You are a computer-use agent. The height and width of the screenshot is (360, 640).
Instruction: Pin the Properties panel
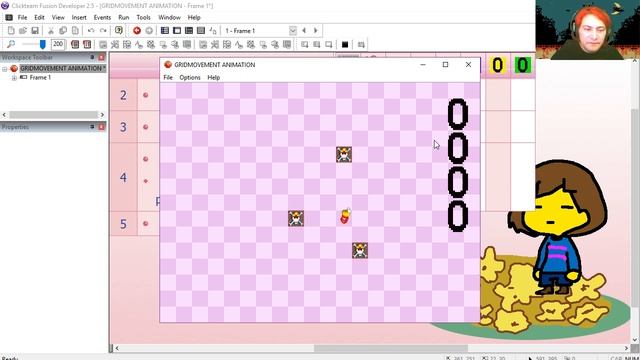[92, 127]
